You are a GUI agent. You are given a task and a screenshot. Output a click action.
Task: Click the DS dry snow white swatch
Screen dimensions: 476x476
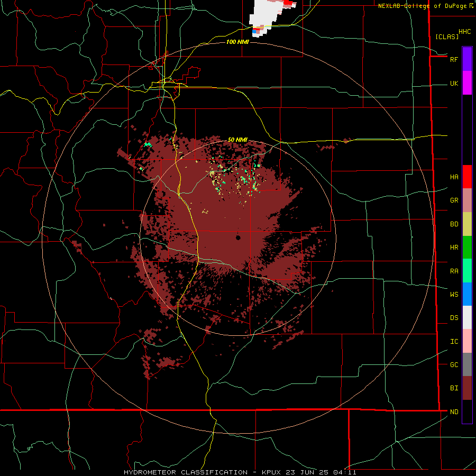pos(467,317)
